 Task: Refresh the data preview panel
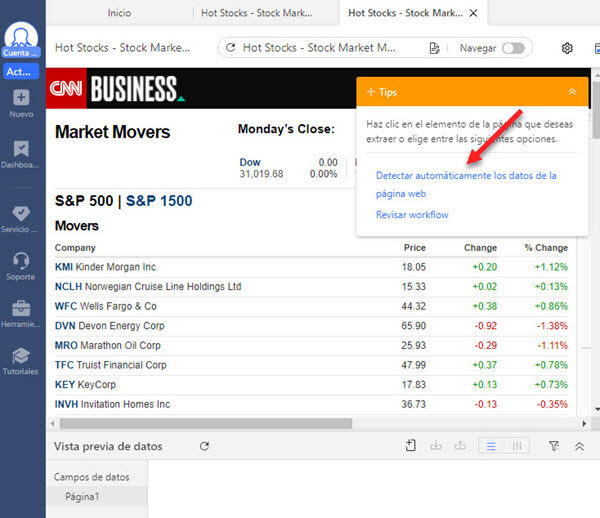pyautogui.click(x=204, y=446)
